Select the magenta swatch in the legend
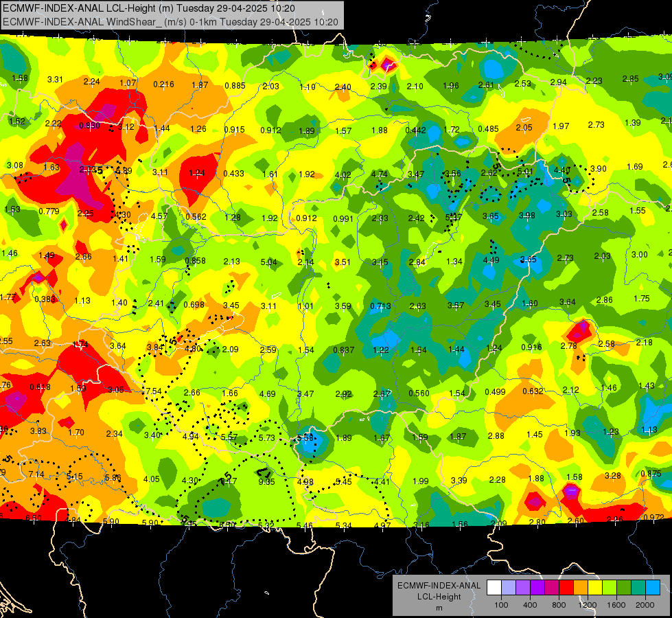The image size is (672, 618). [552, 587]
